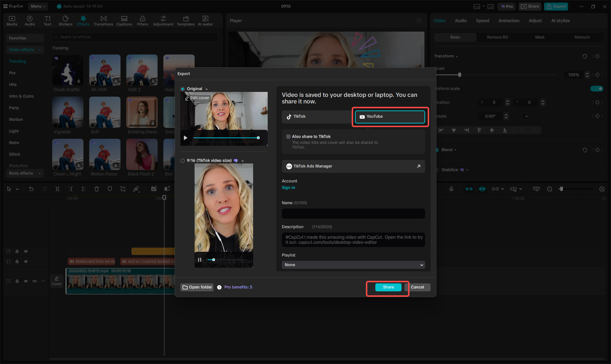Sign in to the YouTube account

click(x=288, y=187)
